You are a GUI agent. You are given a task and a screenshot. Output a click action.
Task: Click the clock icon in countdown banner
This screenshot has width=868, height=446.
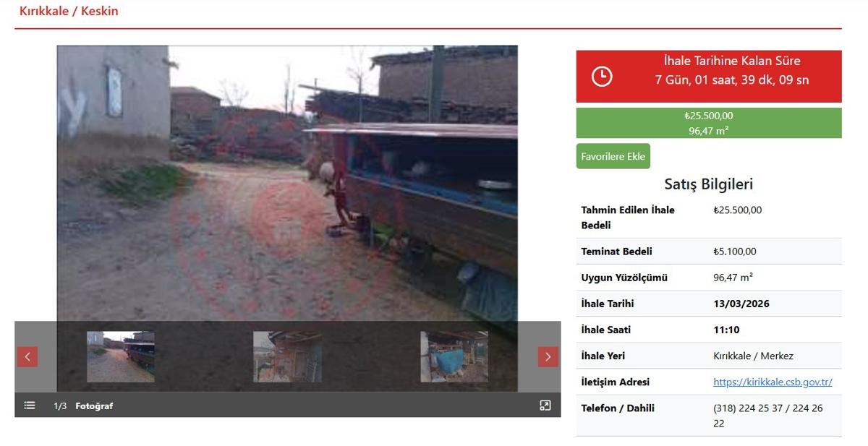click(x=602, y=76)
